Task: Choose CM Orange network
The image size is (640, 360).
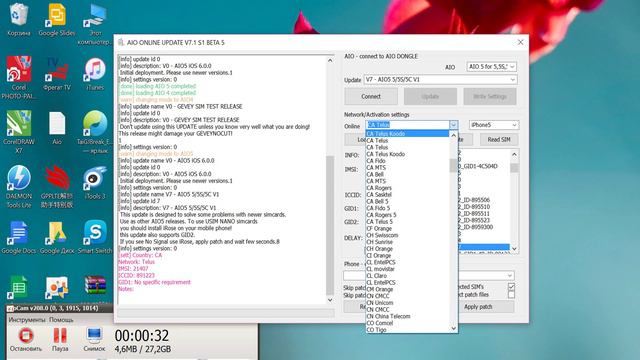Action: point(407,289)
